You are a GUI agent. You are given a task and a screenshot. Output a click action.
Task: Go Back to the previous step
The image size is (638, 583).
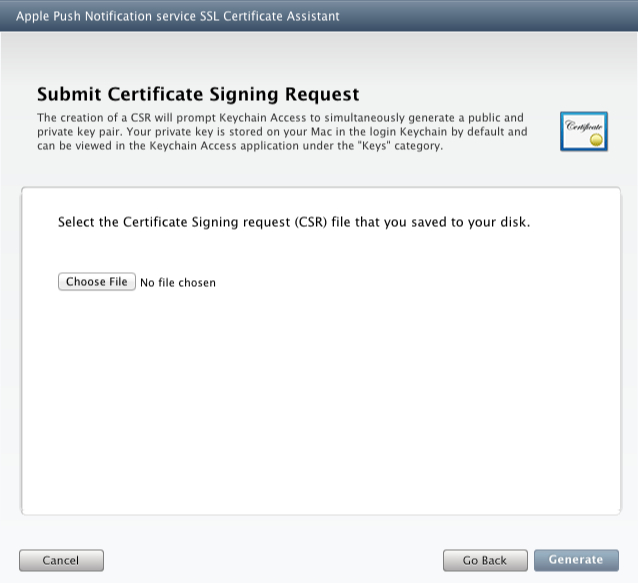pos(485,560)
